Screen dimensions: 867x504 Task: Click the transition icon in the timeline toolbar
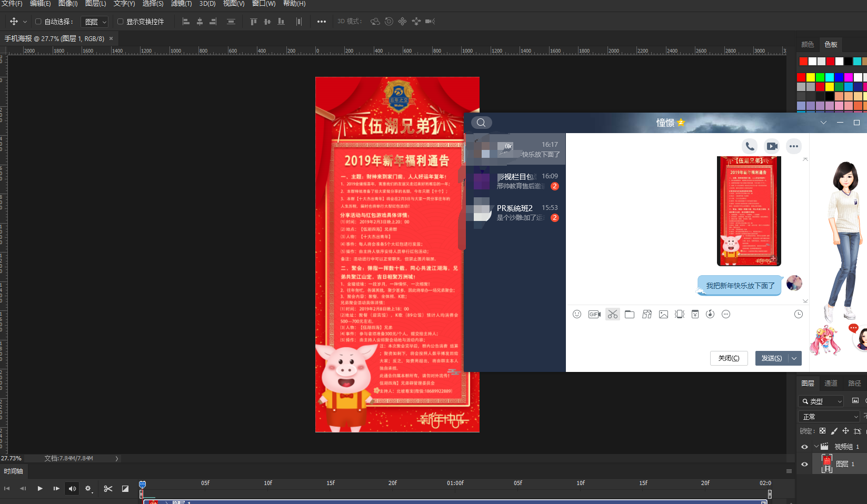pos(125,488)
